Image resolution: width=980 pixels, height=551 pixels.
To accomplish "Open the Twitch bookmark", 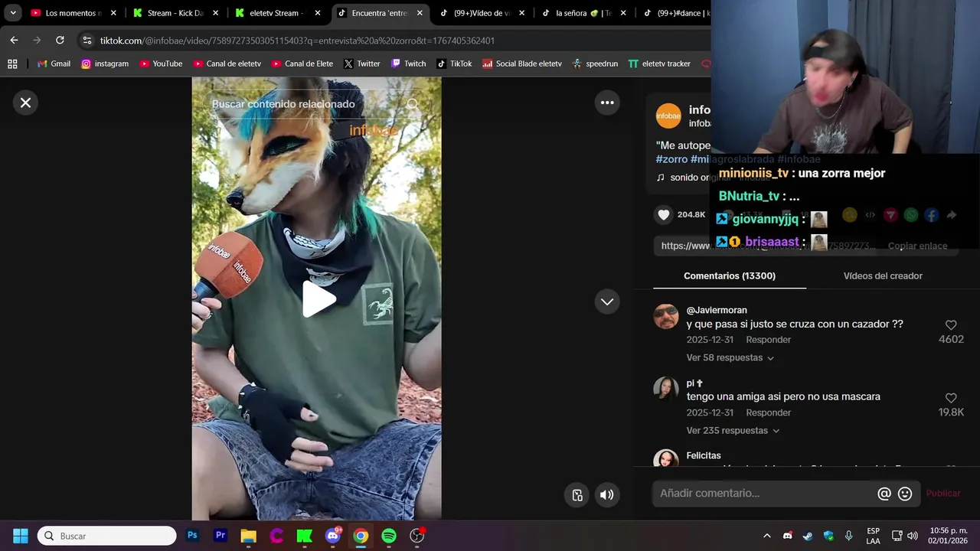I will [408, 64].
